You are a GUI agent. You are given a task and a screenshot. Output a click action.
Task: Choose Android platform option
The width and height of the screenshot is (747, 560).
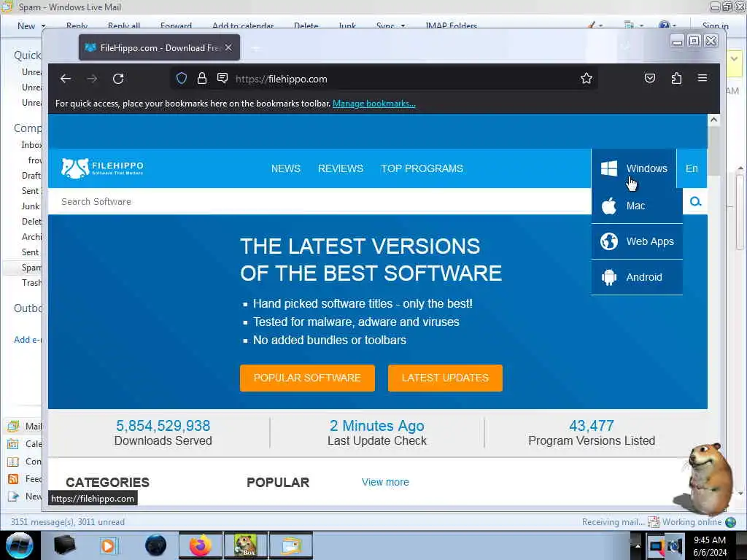point(637,277)
